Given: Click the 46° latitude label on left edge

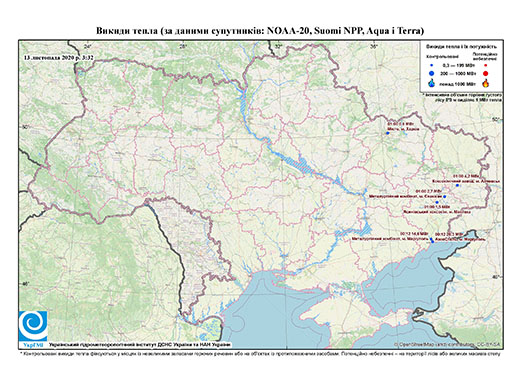Looking at the screenshot, I should (x=25, y=283).
